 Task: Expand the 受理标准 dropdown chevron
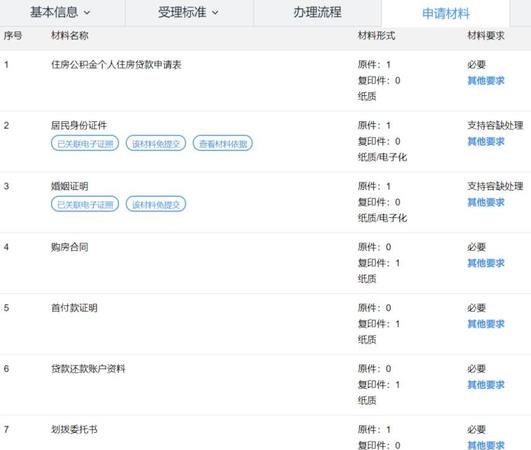coord(215,13)
